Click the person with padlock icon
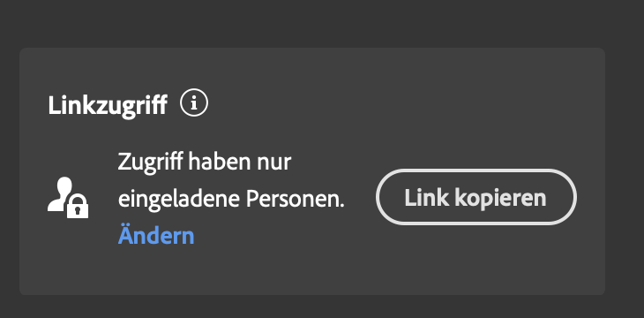This screenshot has height=318, width=644. 68,198
